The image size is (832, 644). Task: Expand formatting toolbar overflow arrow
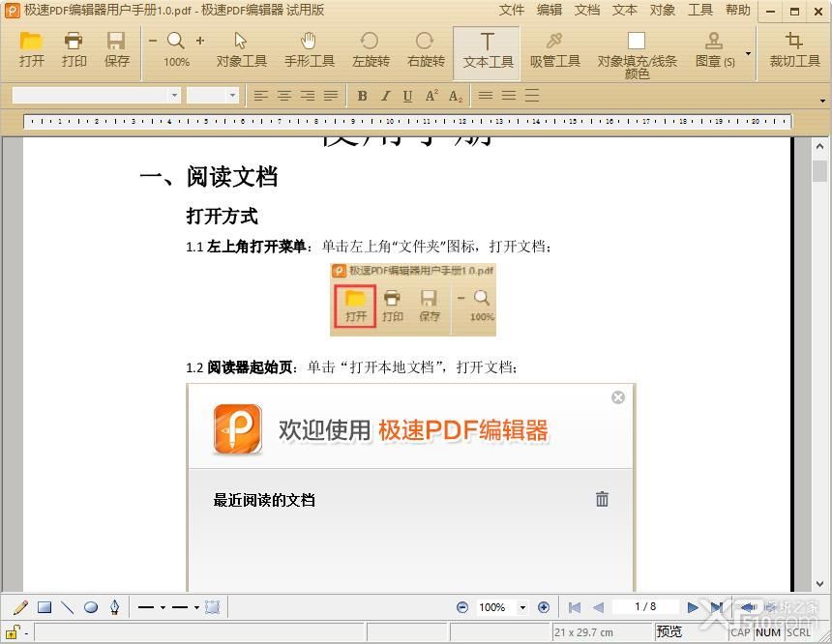click(x=822, y=101)
